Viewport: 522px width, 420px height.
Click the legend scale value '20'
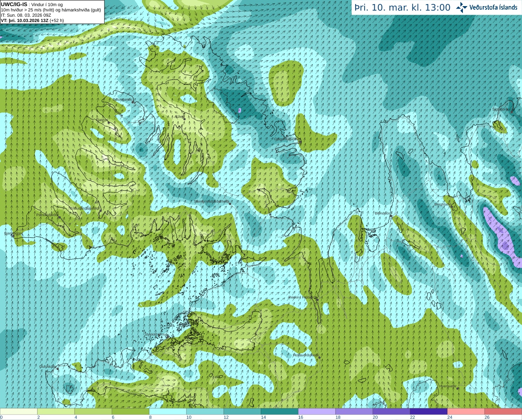(x=375, y=417)
